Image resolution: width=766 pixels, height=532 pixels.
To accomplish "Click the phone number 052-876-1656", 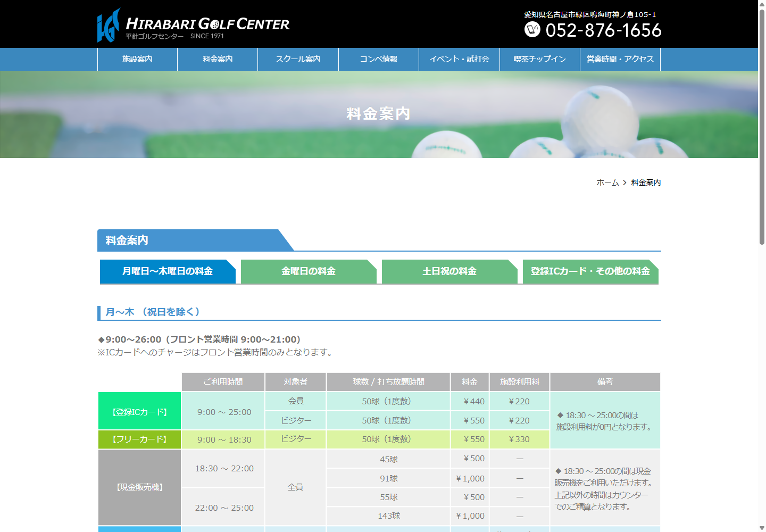I will tap(604, 30).
